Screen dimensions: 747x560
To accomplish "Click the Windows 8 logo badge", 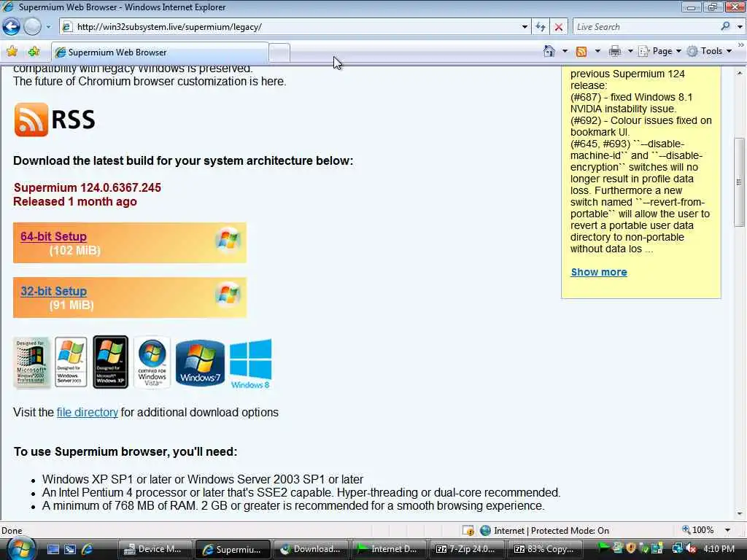I will (x=251, y=364).
